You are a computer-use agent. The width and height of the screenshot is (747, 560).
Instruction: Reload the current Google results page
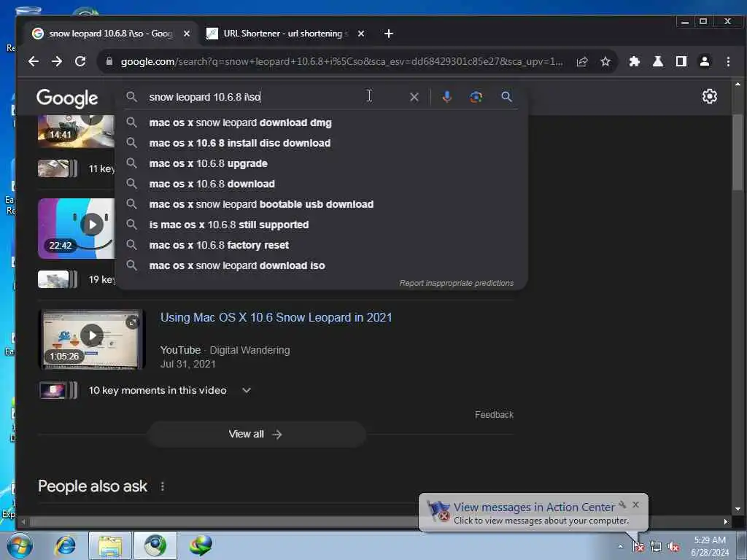(x=80, y=61)
